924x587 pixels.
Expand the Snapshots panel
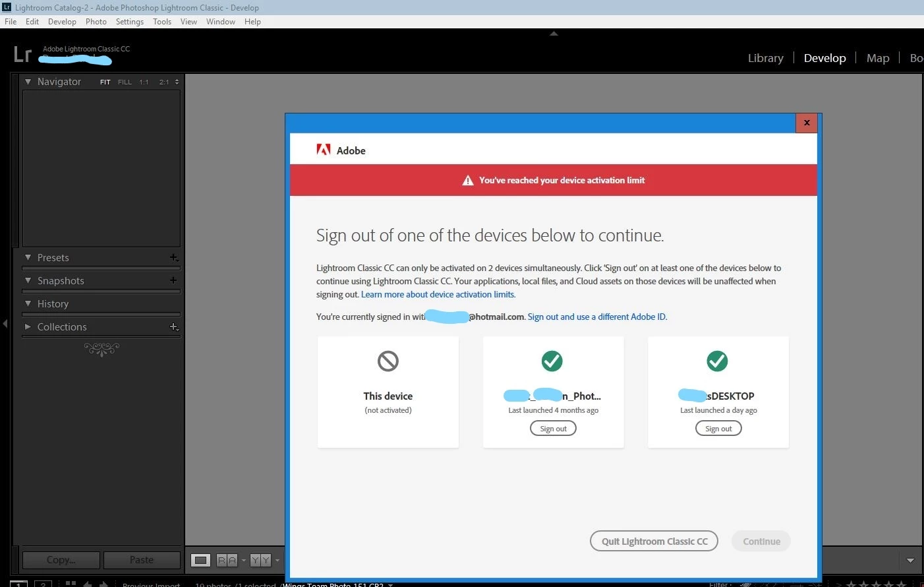coord(28,280)
